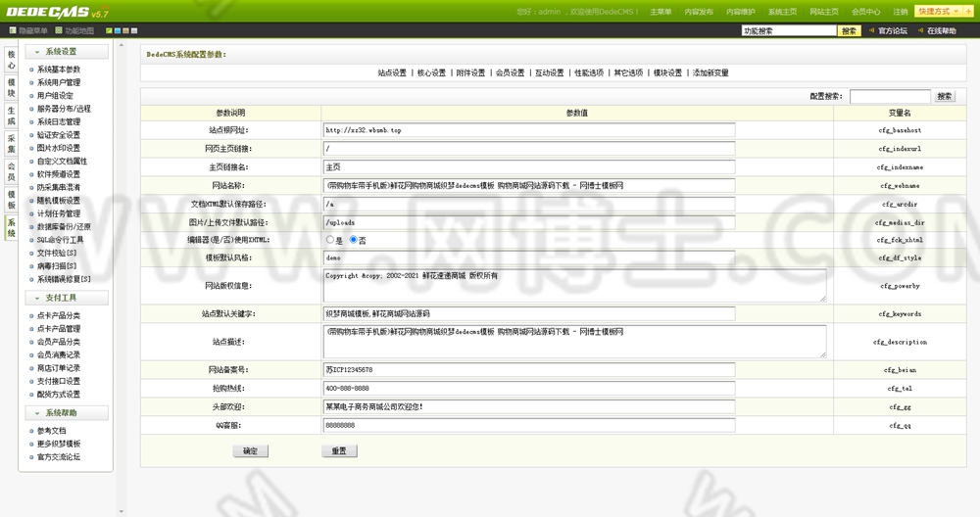This screenshot has height=517, width=980.
Task: Click the 搜索 button next to 配置搜索
Action: [x=945, y=96]
